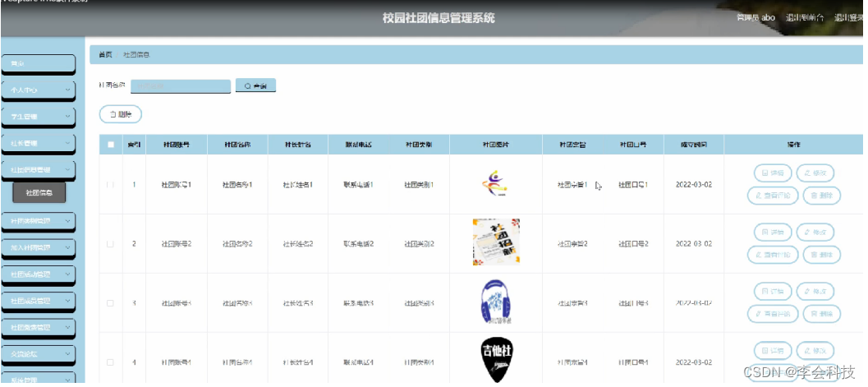868x387 pixels.
Task: Expand the 个人中心 sidebar menu
Action: pyautogui.click(x=39, y=90)
